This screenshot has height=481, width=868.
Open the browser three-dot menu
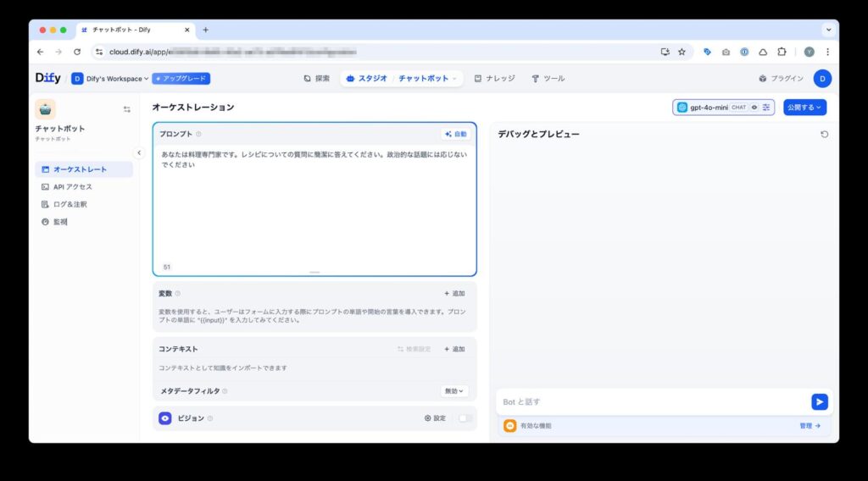[x=827, y=52]
